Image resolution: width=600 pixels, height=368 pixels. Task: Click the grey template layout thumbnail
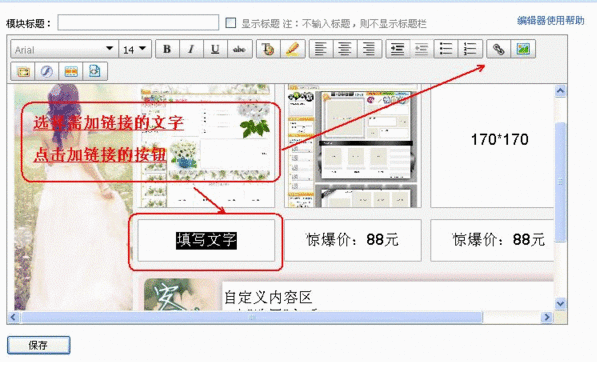pos(353,146)
